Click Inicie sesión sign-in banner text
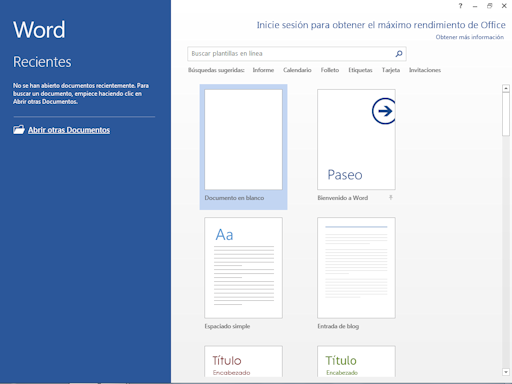This screenshot has height=384, width=512. [381, 25]
